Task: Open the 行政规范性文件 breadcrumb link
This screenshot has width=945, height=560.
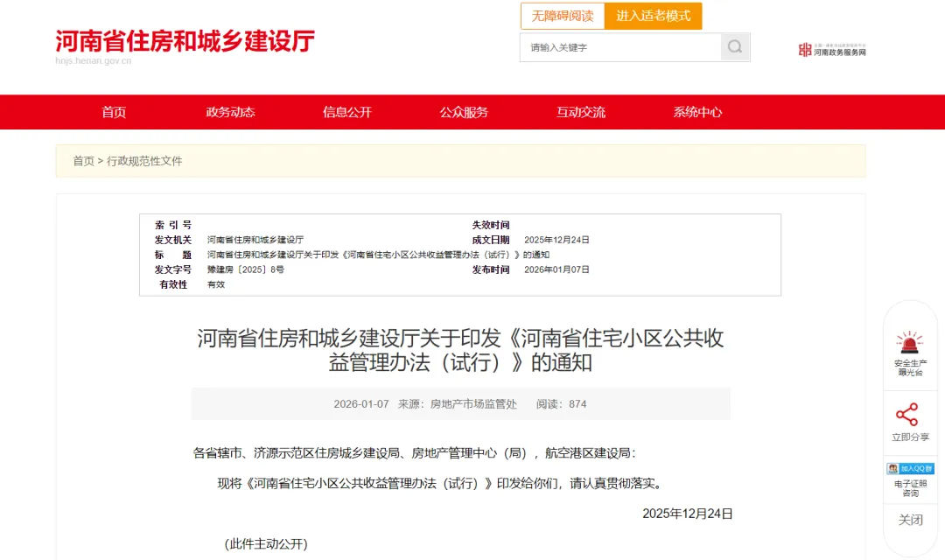Action: [x=147, y=161]
